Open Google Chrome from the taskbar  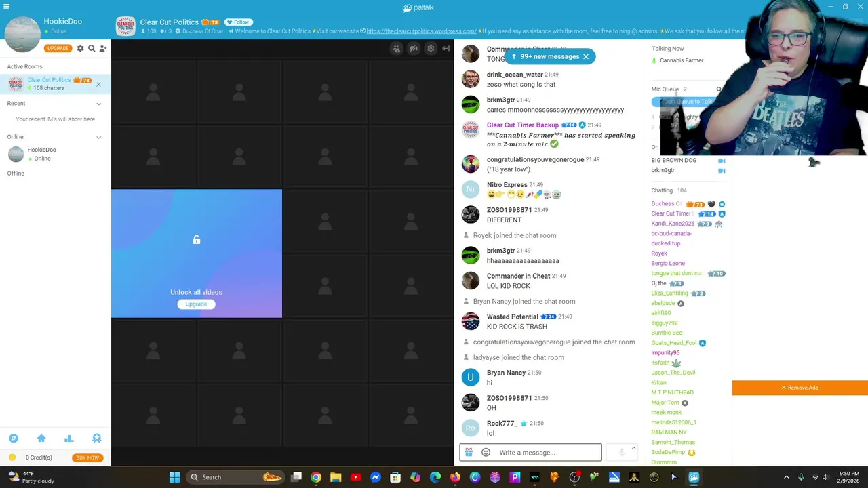(316, 477)
